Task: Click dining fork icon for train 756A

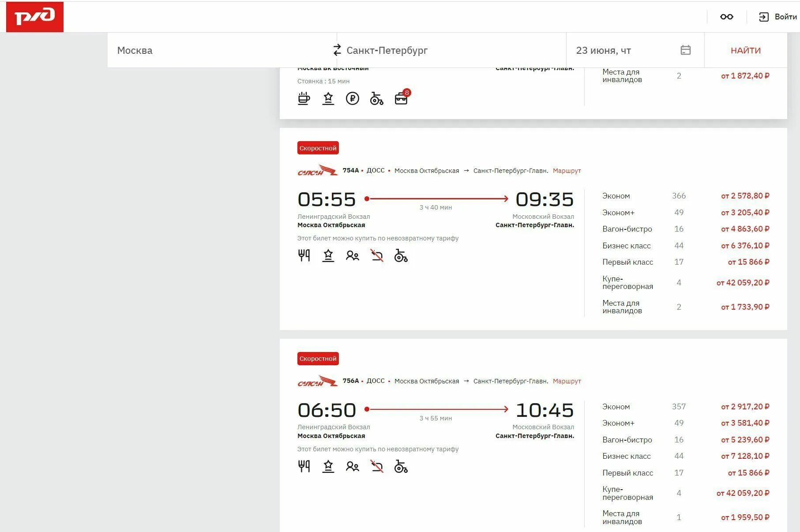Action: (x=304, y=466)
